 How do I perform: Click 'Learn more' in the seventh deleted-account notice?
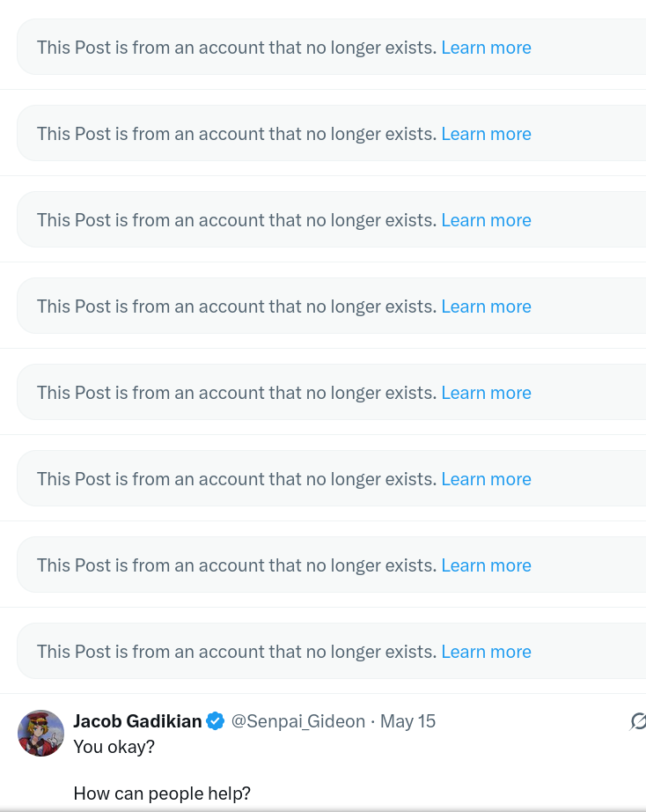[x=486, y=565]
